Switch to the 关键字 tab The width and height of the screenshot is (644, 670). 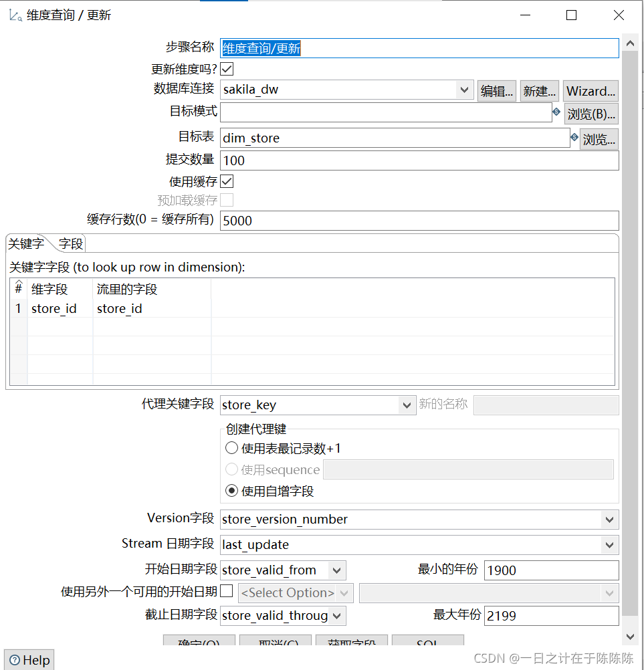click(26, 244)
